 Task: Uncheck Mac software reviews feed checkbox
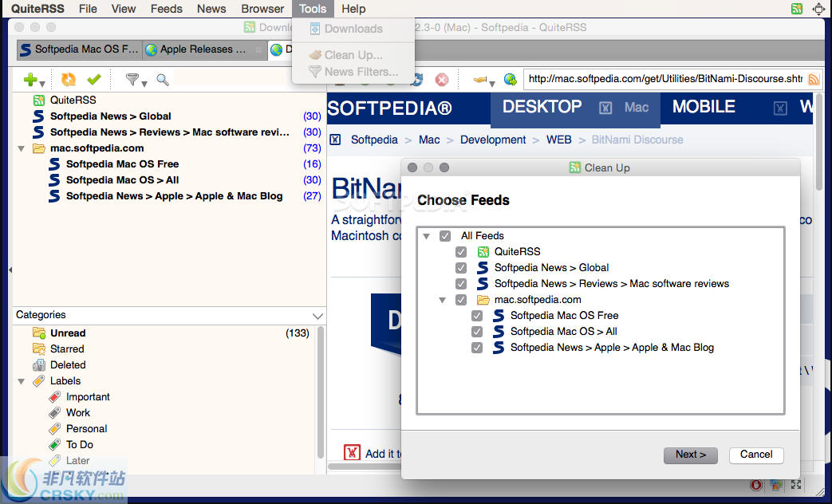click(x=461, y=284)
